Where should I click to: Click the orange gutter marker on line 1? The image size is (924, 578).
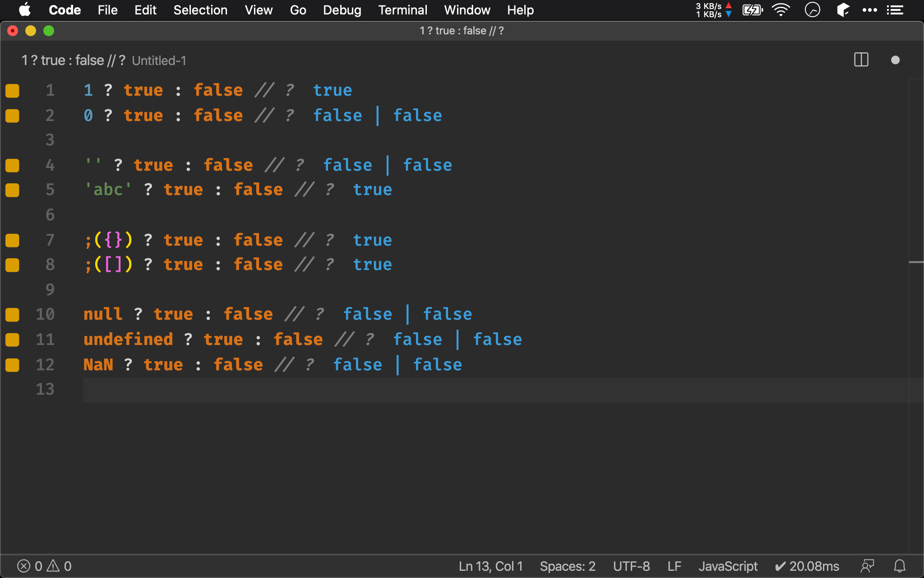tap(12, 90)
